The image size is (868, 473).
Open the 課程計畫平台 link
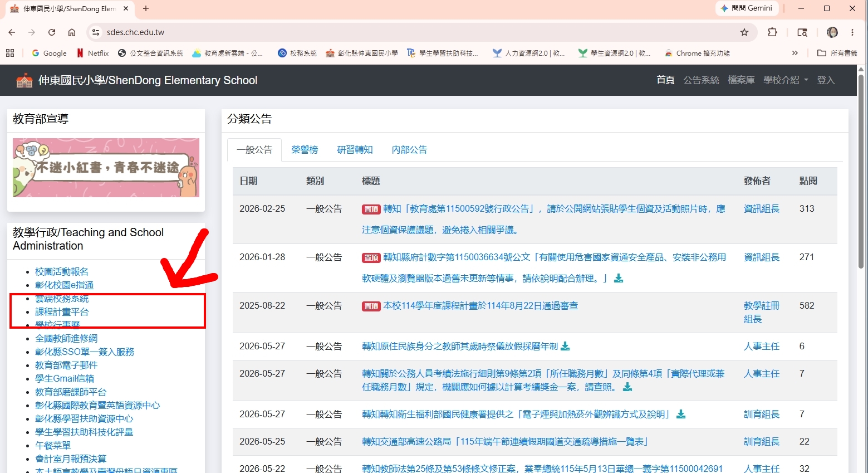(62, 312)
